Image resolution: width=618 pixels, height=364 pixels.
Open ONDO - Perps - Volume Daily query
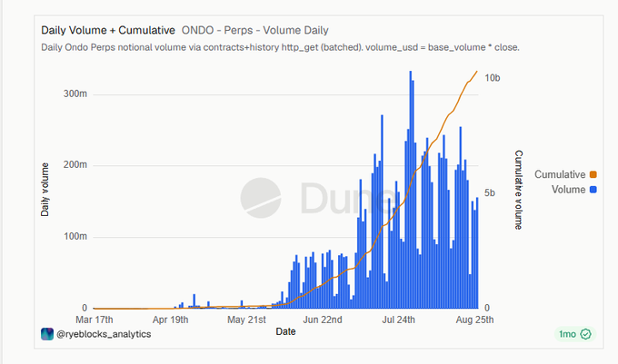[255, 30]
